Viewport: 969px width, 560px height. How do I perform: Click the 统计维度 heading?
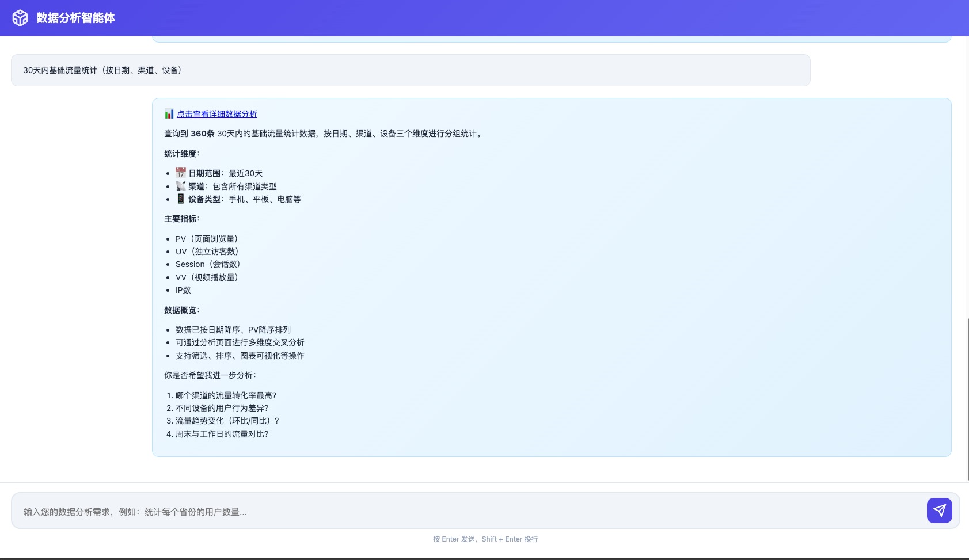click(181, 154)
